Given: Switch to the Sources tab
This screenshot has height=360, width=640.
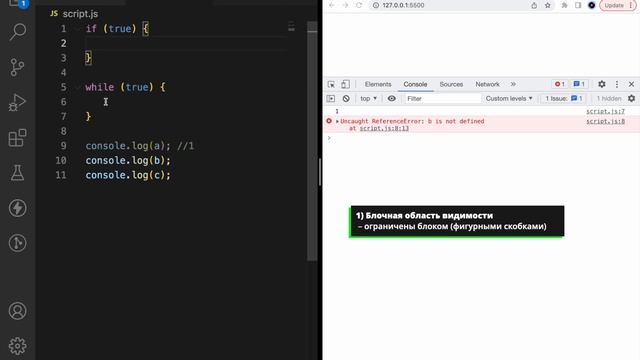Looking at the screenshot, I should (x=451, y=84).
